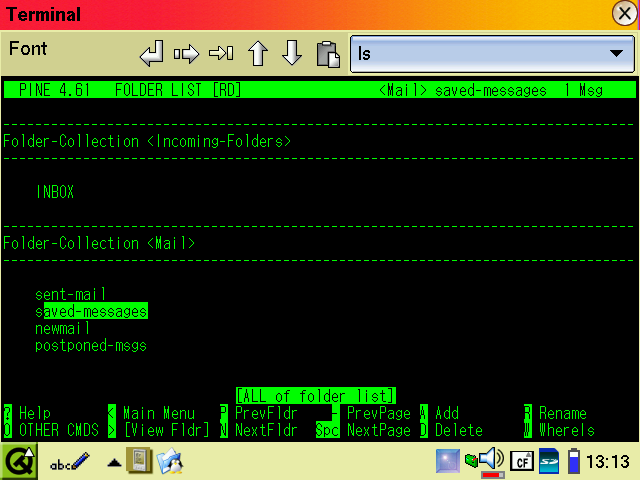This screenshot has width=640, height=480.
Task: Click the [ALL of folder list] status message
Action: (316, 396)
